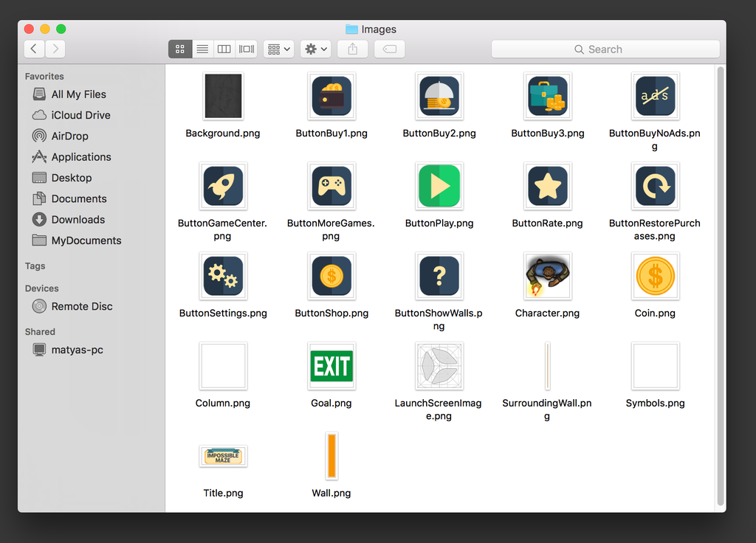Switch to list view mode

pos(202,49)
